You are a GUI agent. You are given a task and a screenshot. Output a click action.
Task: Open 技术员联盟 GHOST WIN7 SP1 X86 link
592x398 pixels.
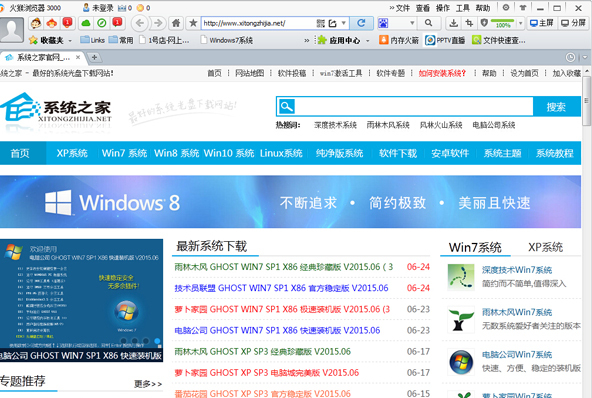281,288
